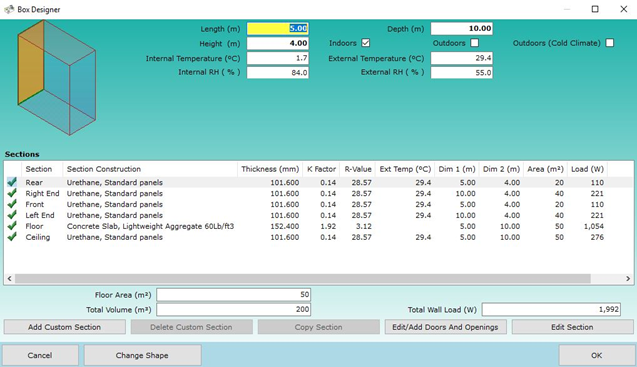637x367 pixels.
Task: Click the External RH field
Action: coord(462,73)
